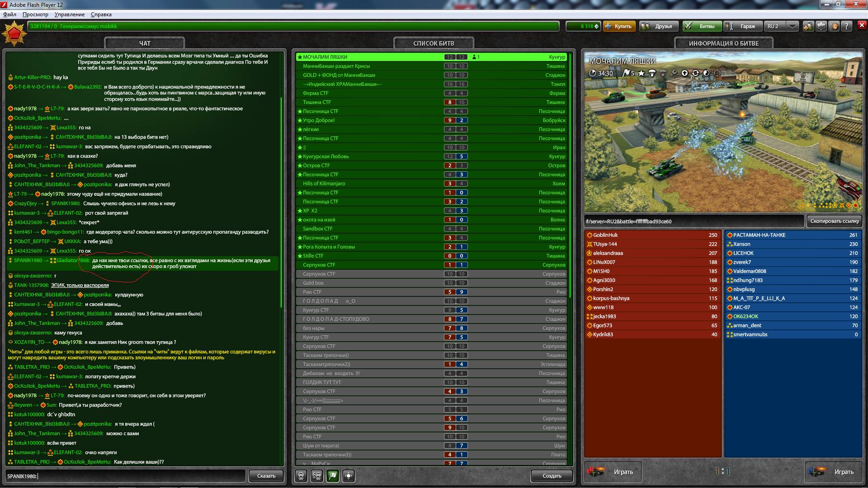
Task: Toggle Team Deathmatch double-skull filter
Action: [317, 475]
